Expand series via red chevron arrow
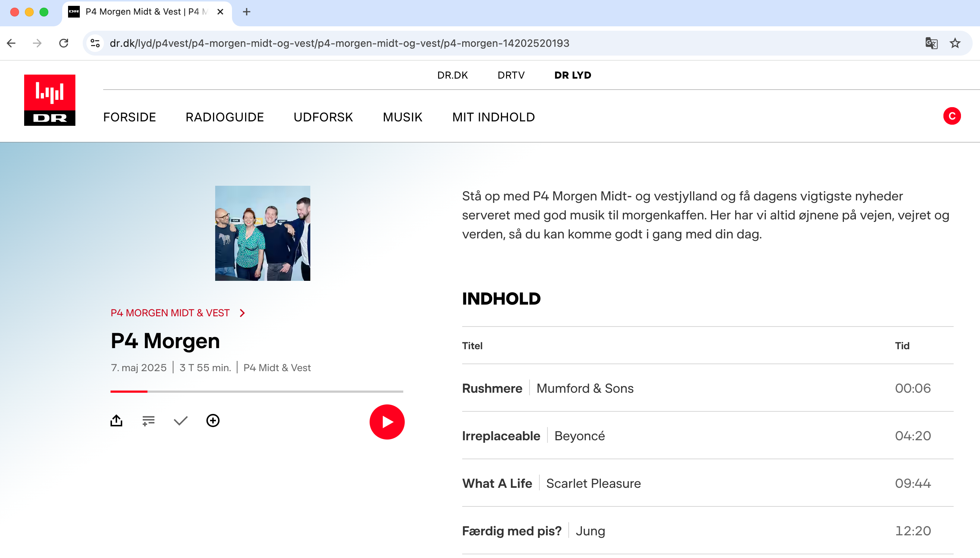Viewport: 980px width, 558px height. coord(242,313)
